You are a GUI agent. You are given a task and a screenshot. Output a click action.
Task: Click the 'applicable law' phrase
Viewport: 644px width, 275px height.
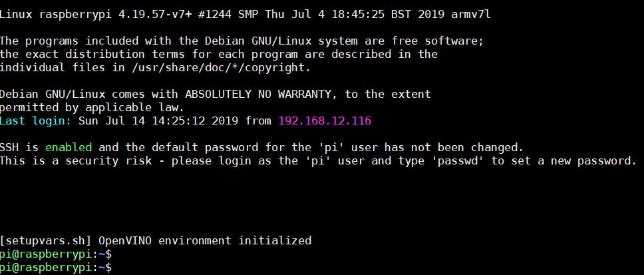pos(132,108)
